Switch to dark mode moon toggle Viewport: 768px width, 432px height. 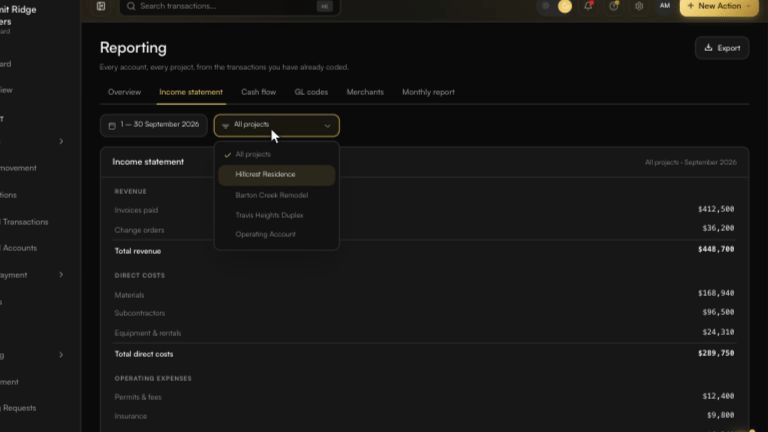click(546, 6)
